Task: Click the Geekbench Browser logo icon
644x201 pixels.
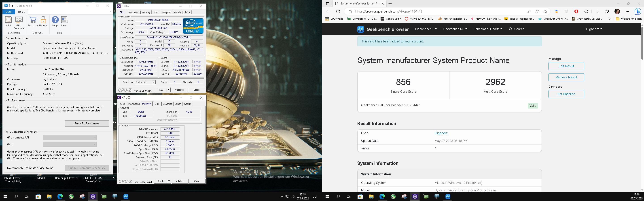Action: click(x=360, y=29)
